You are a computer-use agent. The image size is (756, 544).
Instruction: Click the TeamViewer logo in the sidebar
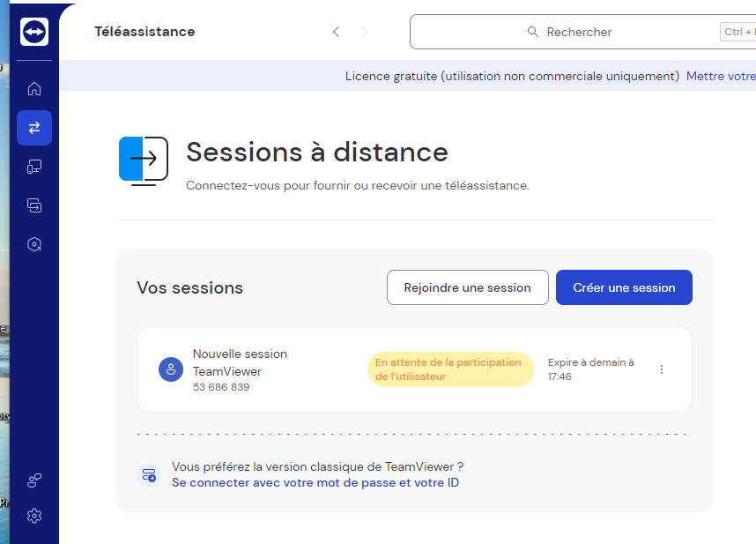pyautogui.click(x=34, y=32)
